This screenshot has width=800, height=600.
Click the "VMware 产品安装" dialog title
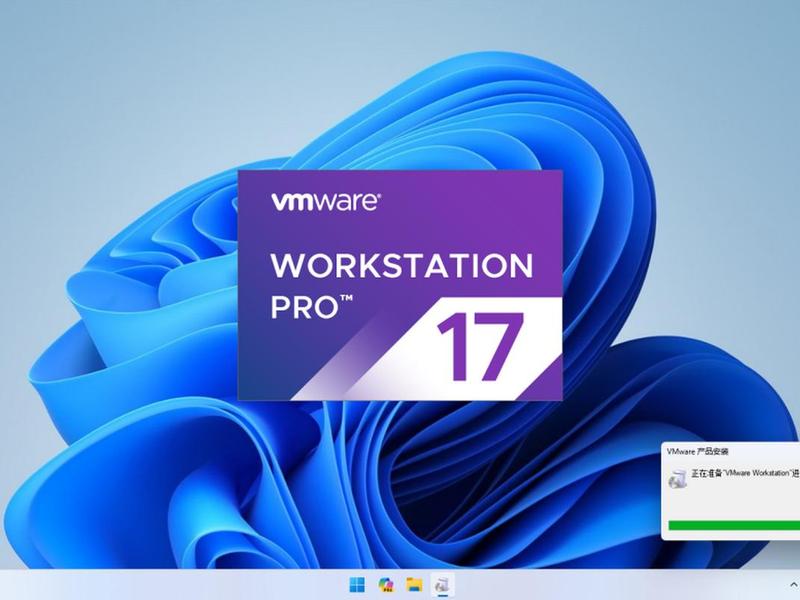[697, 452]
